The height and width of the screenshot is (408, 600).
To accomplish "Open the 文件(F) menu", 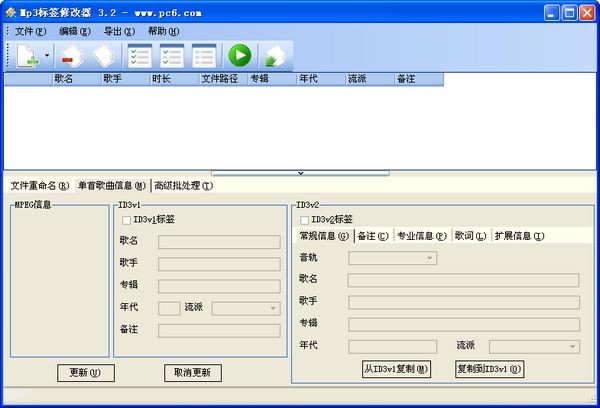I will click(30, 31).
